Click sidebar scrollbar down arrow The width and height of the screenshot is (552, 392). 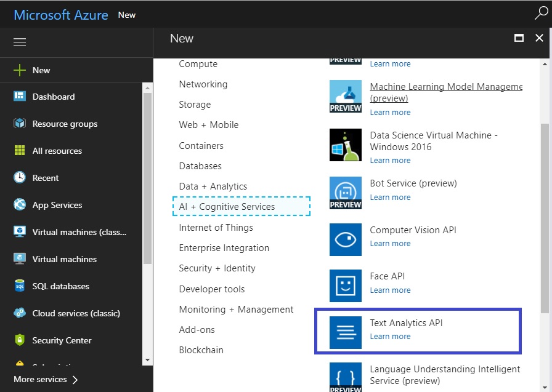tap(147, 360)
